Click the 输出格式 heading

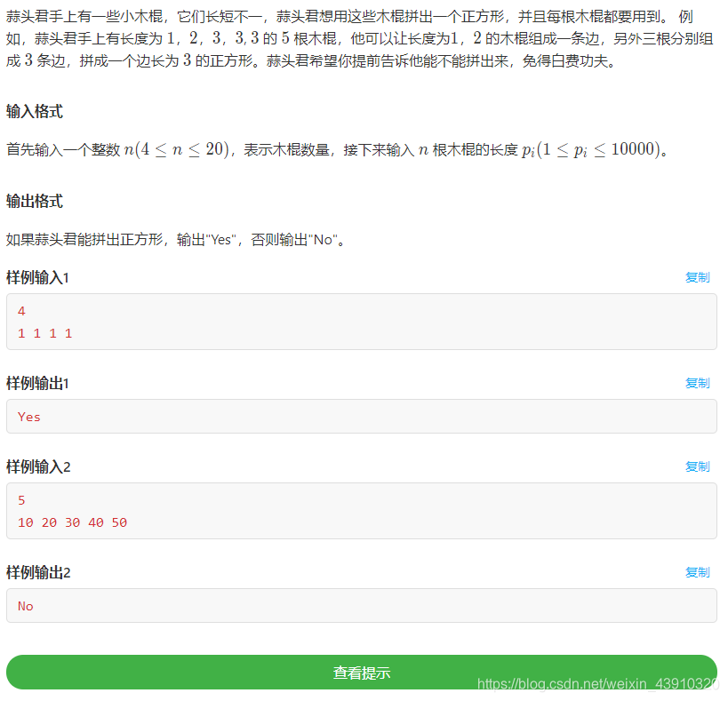pyautogui.click(x=35, y=202)
